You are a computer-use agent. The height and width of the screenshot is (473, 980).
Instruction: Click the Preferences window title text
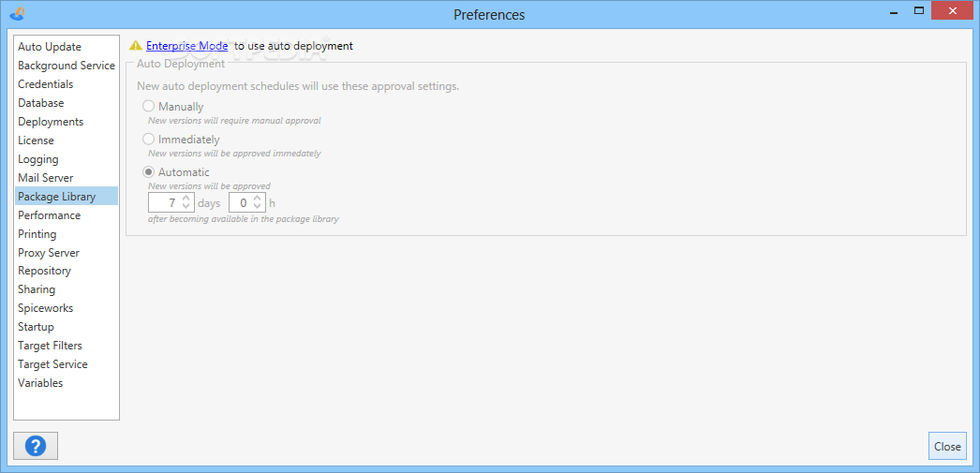pos(489,14)
